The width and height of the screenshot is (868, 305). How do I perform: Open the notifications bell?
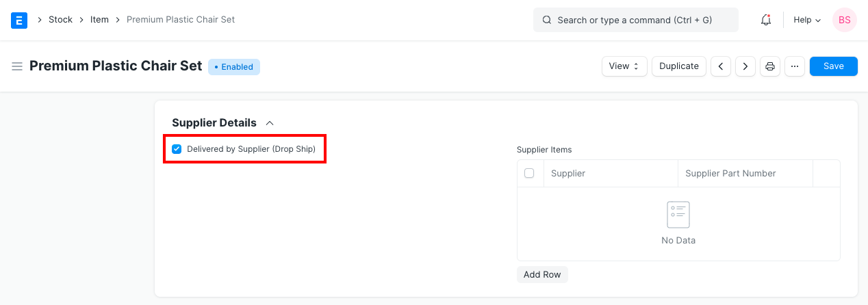click(766, 20)
